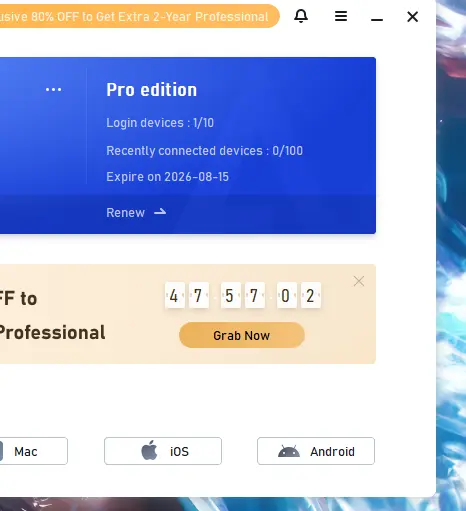
Task: Click the 80% OFF promo banner
Action: (x=139, y=16)
